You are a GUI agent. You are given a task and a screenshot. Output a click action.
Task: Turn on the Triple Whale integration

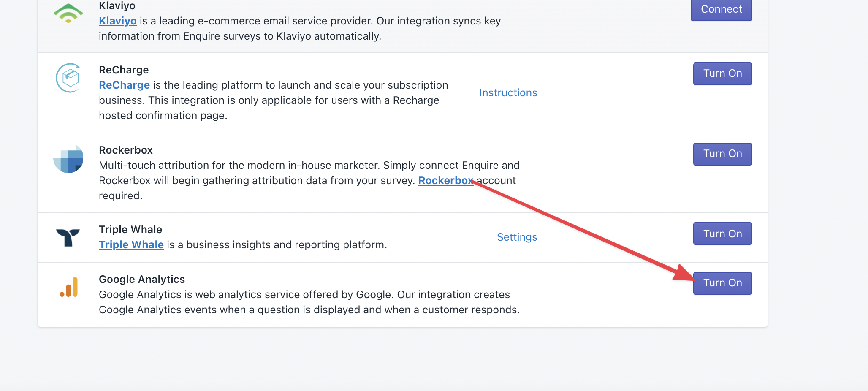(x=723, y=234)
